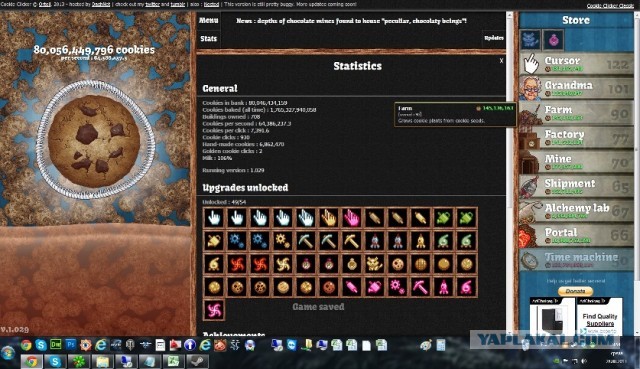Click the big chocolate chip cookie

pyautogui.click(x=94, y=141)
